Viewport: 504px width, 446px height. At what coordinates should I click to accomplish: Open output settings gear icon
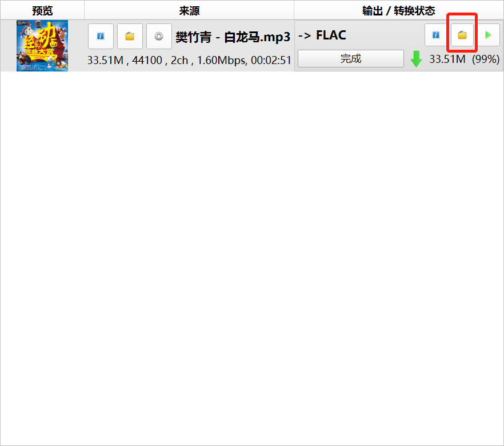coord(159,36)
